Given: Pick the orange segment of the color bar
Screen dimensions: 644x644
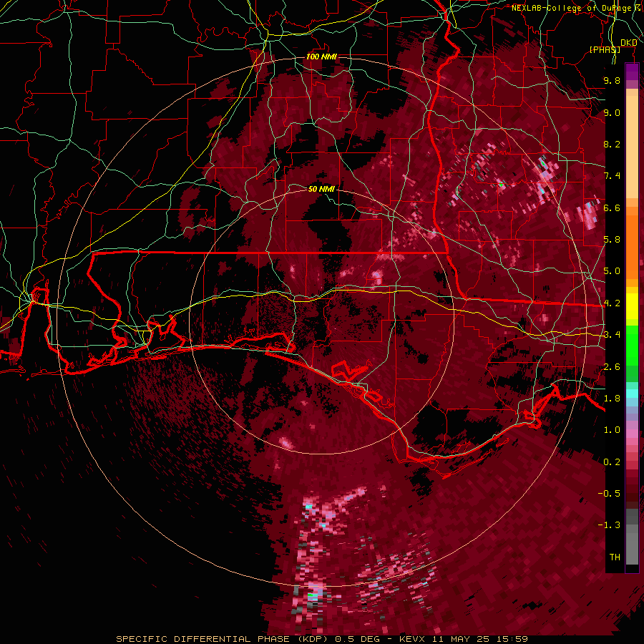Looking at the screenshot, I should 632,246.
